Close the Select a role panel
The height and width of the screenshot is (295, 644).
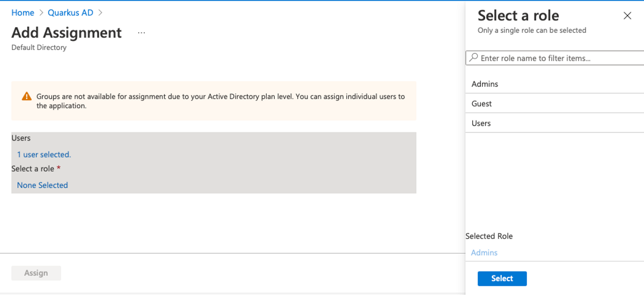627,16
